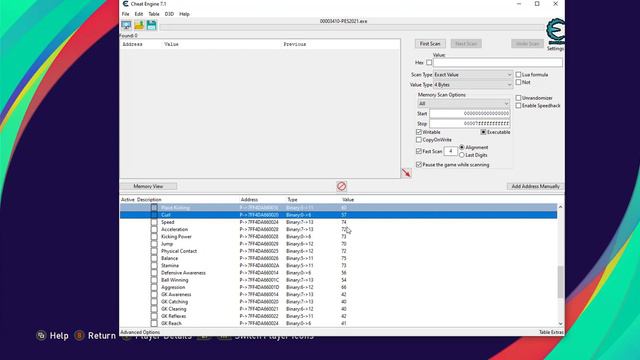The image size is (640, 360).
Task: Click the Previous column header in results
Action: [x=295, y=44]
